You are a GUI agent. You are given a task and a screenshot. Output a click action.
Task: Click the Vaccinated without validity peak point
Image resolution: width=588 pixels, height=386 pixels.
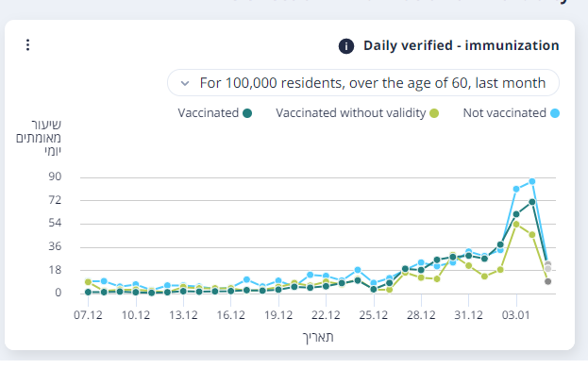(516, 224)
